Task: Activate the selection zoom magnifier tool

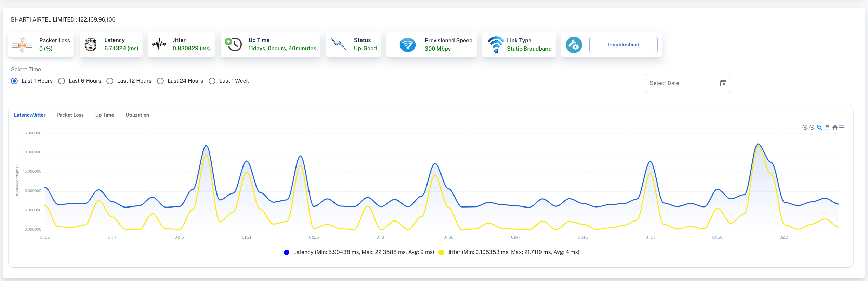Action: (819, 128)
